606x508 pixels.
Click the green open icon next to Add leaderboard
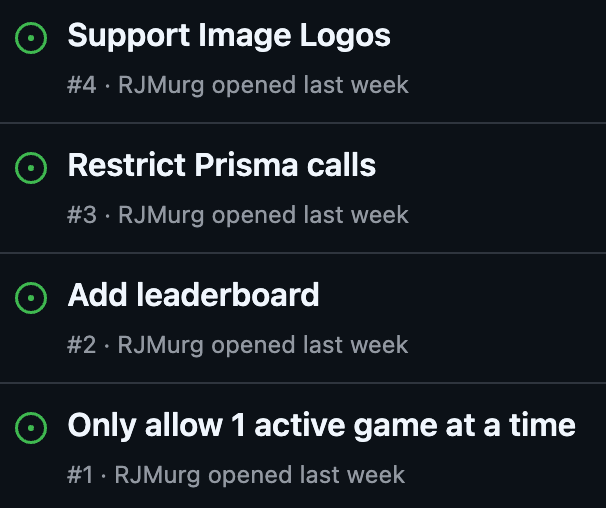32,298
